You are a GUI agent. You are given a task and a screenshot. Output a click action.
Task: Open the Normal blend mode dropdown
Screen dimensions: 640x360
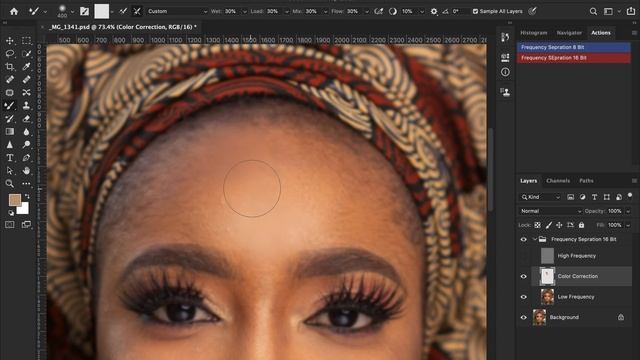tap(550, 211)
